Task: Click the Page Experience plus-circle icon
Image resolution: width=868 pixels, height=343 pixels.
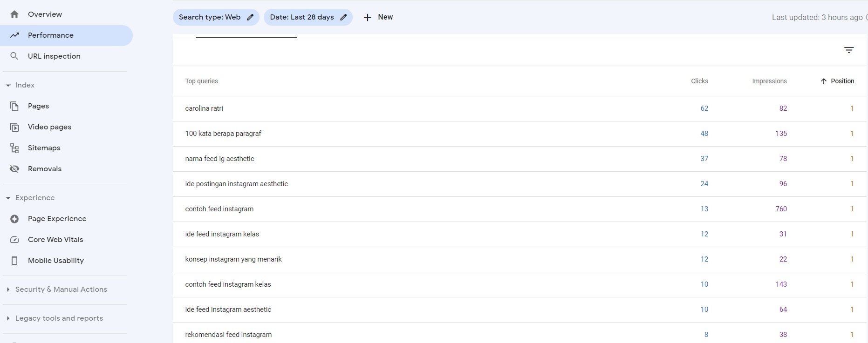Action: pyautogui.click(x=14, y=219)
